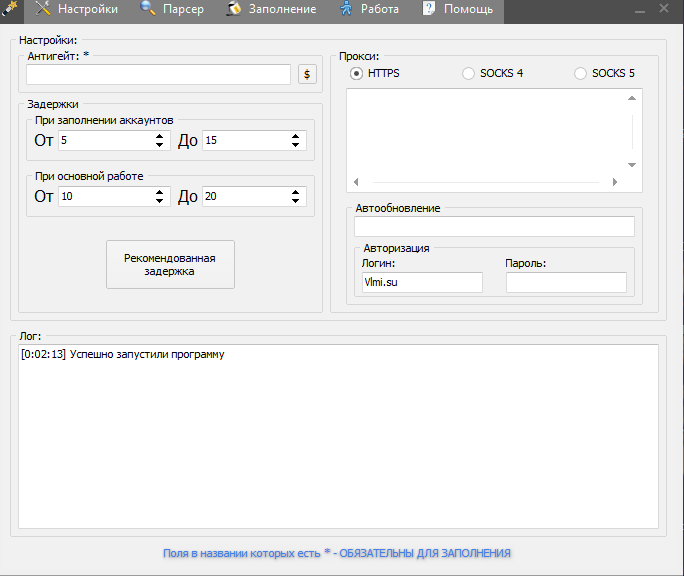Increase the account filling 'От' delay value

pos(160,136)
